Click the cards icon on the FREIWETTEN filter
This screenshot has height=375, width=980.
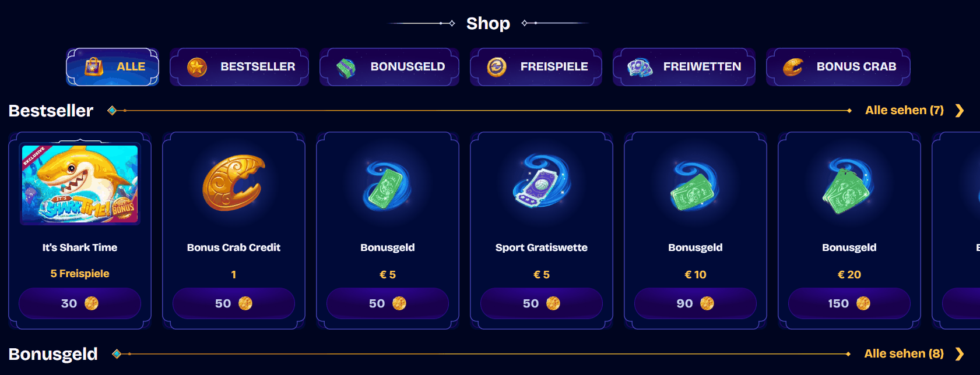click(x=640, y=66)
